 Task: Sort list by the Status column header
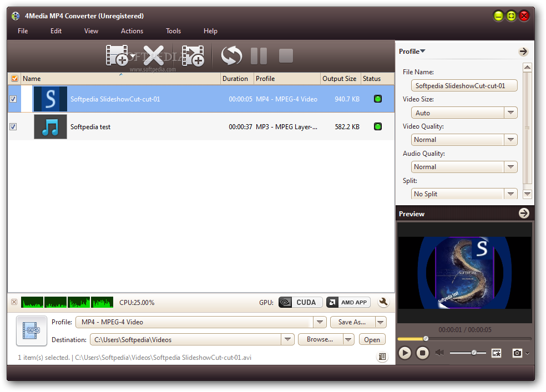tap(377, 79)
